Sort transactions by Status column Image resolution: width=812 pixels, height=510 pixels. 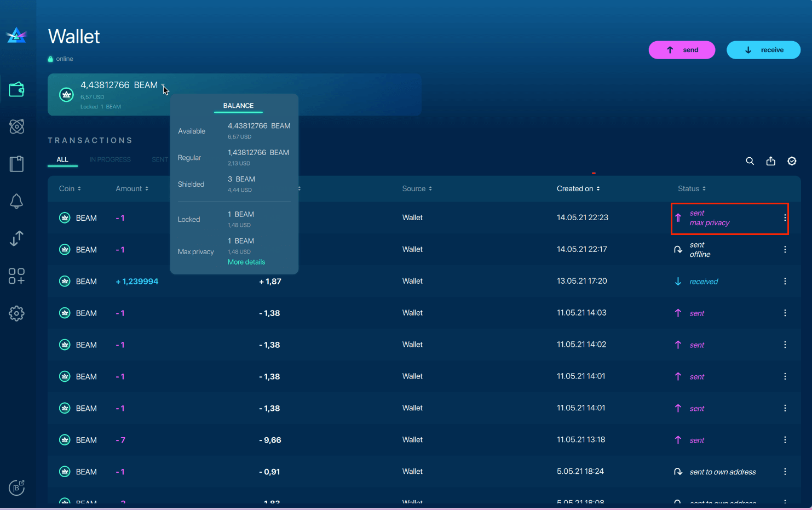click(x=692, y=188)
